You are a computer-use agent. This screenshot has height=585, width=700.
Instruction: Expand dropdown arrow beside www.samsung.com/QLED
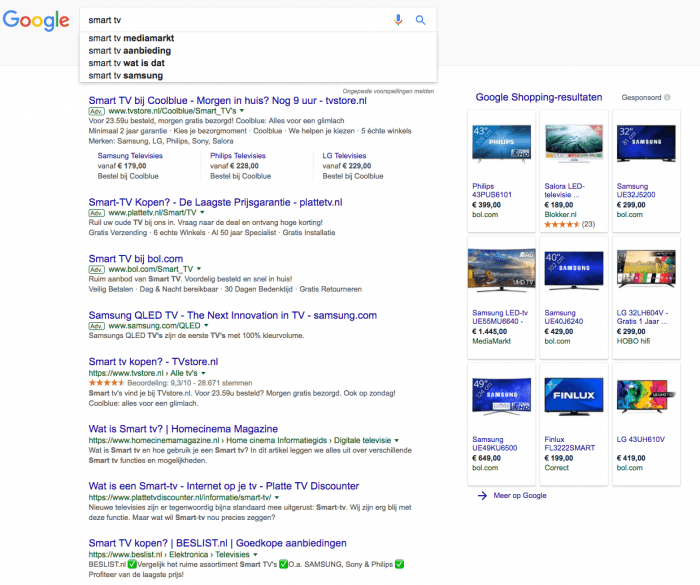tap(206, 326)
